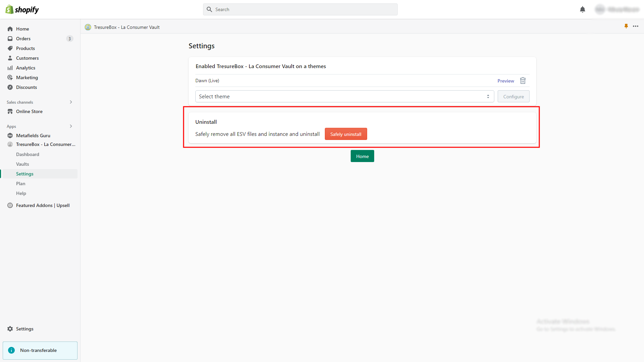Click 'TresureBox - La Consumer Vault' header title
Screen dimensions: 644x362
127,27
